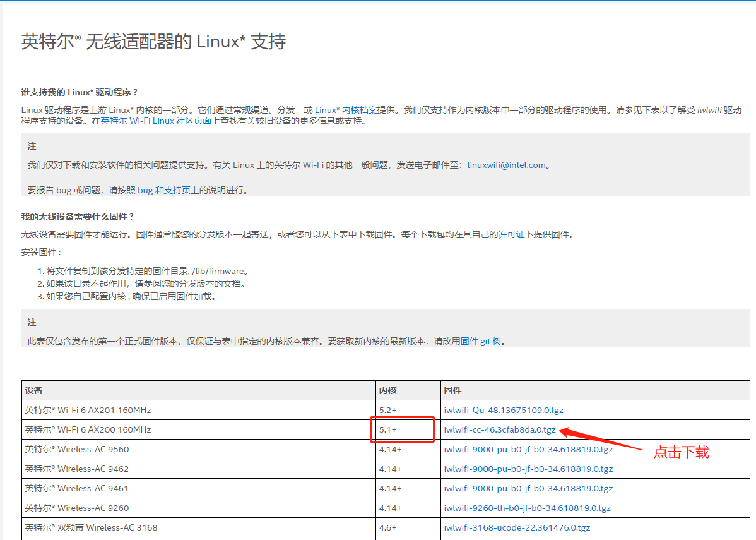This screenshot has width=756, height=540.
Task: Click the sentence 无线设备需要固件才能运行
Action: click(x=76, y=234)
